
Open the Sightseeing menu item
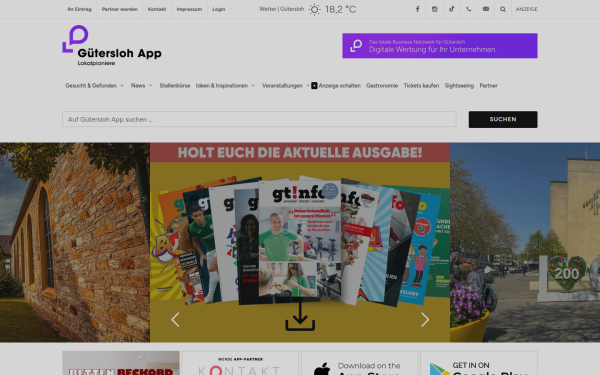[459, 85]
